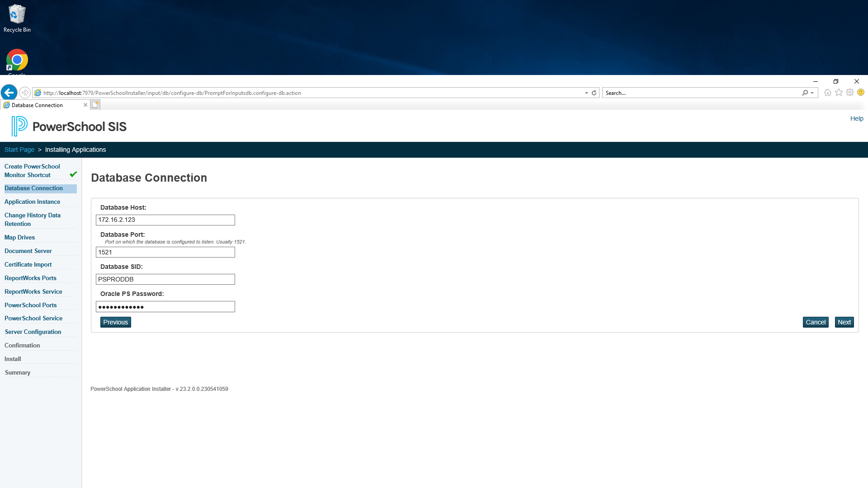Open PowerSchool Service step
The height and width of the screenshot is (488, 868).
tap(33, 319)
